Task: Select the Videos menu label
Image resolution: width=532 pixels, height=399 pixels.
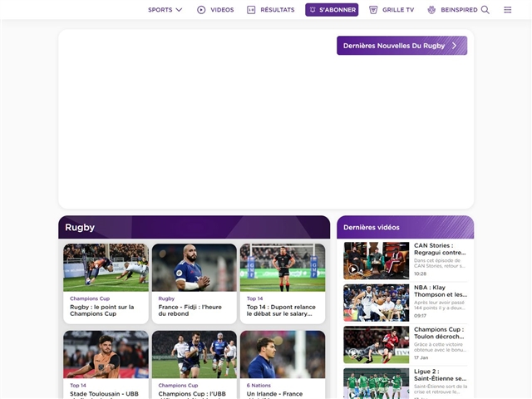Action: tap(222, 10)
